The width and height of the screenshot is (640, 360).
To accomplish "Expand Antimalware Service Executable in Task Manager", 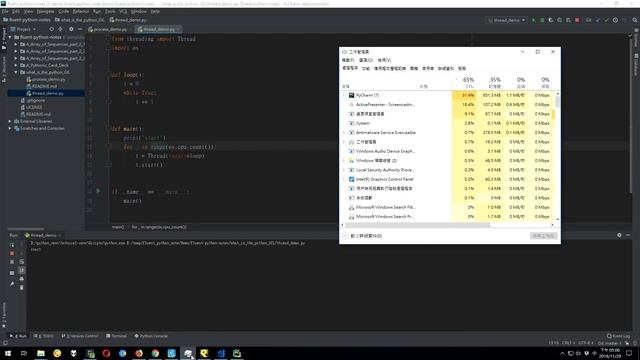I will 344,133.
